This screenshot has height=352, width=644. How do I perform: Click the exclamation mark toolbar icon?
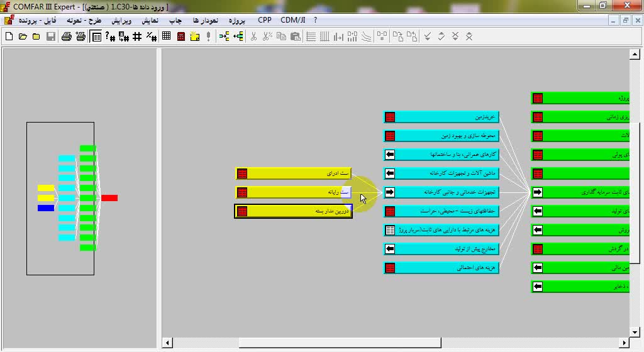(208, 36)
